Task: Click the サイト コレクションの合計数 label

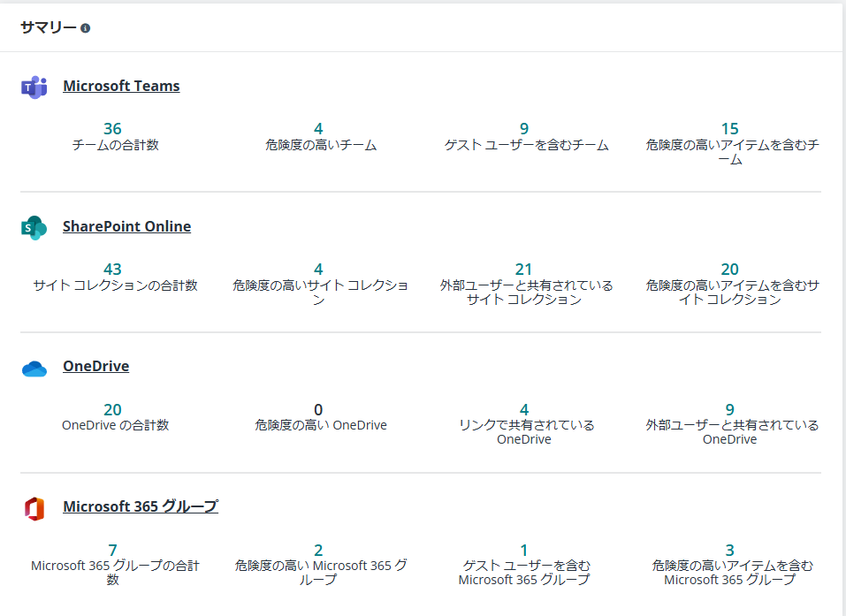Action: 116,285
